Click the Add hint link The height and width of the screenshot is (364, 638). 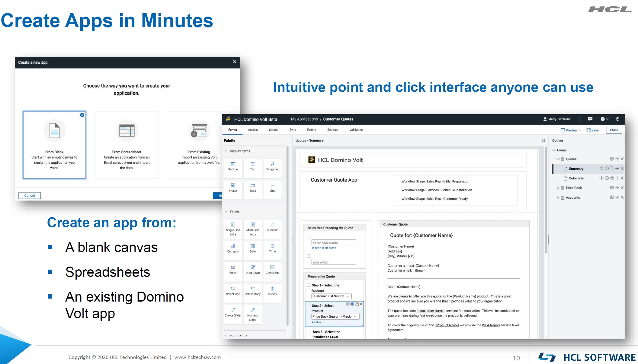click(317, 322)
